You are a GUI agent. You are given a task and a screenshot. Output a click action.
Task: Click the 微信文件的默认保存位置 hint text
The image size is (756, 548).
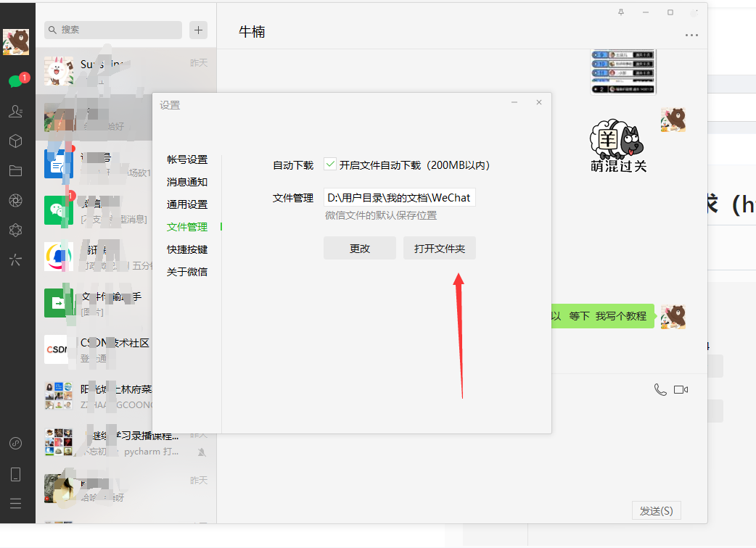tap(381, 215)
